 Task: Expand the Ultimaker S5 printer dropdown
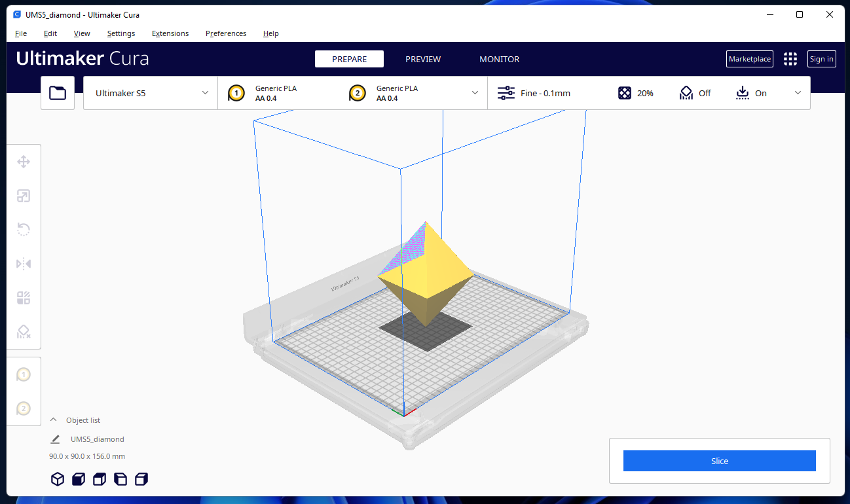[x=151, y=93]
